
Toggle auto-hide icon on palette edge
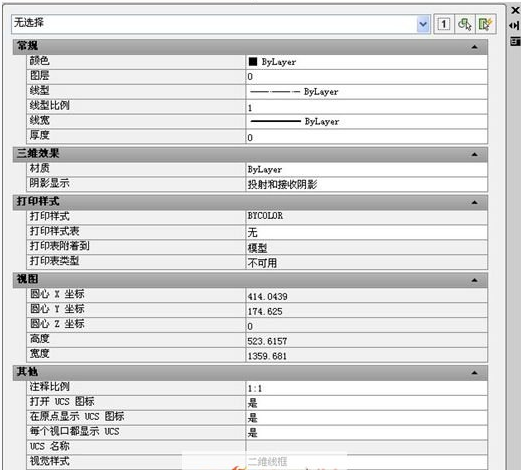click(x=515, y=25)
